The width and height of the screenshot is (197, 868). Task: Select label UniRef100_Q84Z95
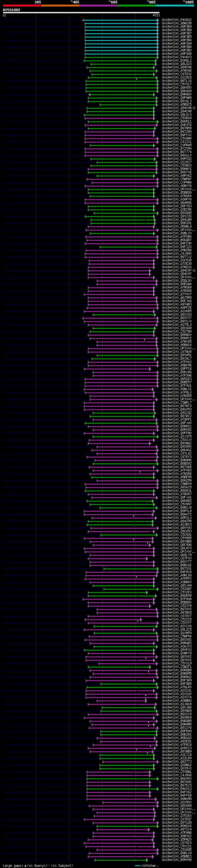pos(177,521)
